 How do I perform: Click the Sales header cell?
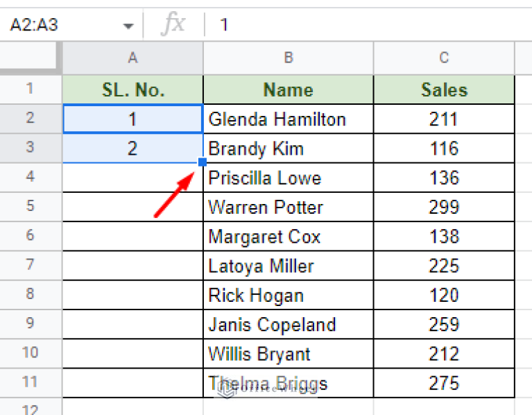444,90
